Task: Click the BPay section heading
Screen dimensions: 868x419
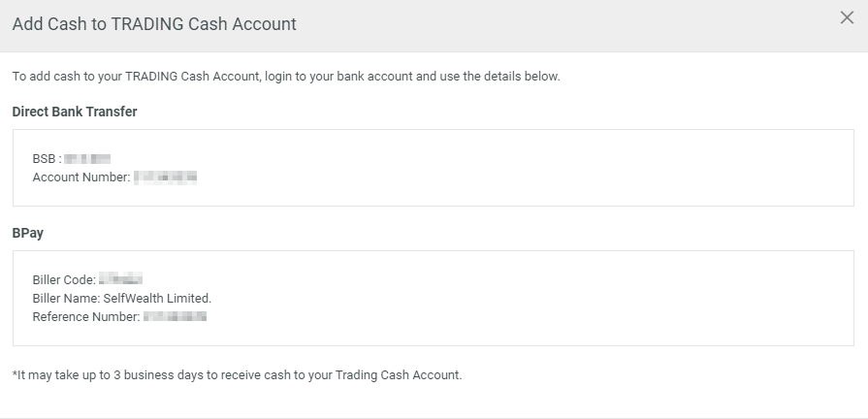Action: point(28,233)
